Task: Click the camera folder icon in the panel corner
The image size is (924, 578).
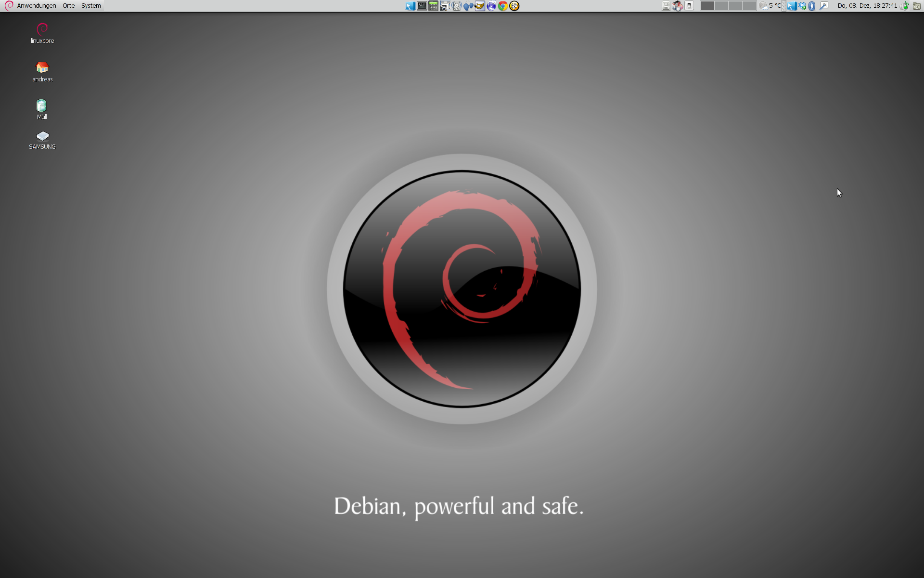Action: pyautogui.click(x=917, y=6)
